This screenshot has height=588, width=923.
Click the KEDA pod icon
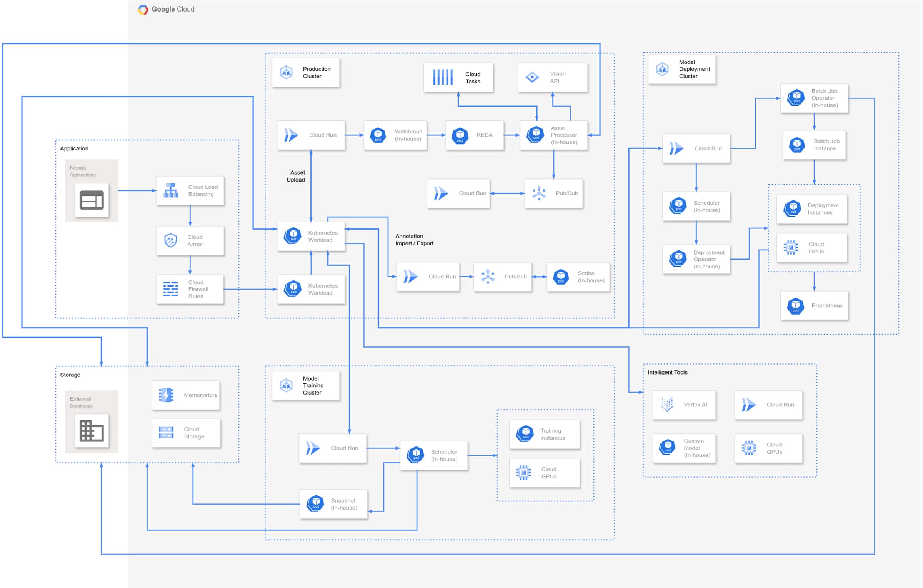460,135
